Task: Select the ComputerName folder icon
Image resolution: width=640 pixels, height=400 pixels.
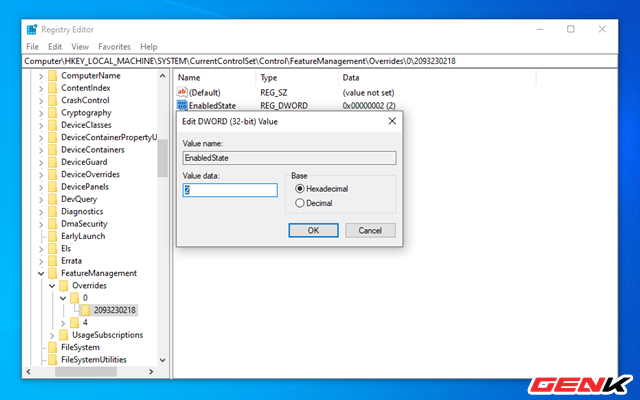Action: point(53,76)
